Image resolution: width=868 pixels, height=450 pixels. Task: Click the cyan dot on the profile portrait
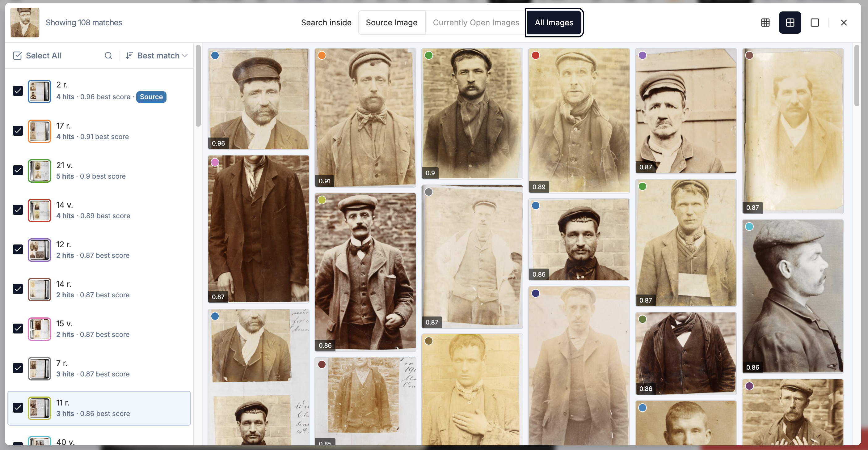click(749, 227)
